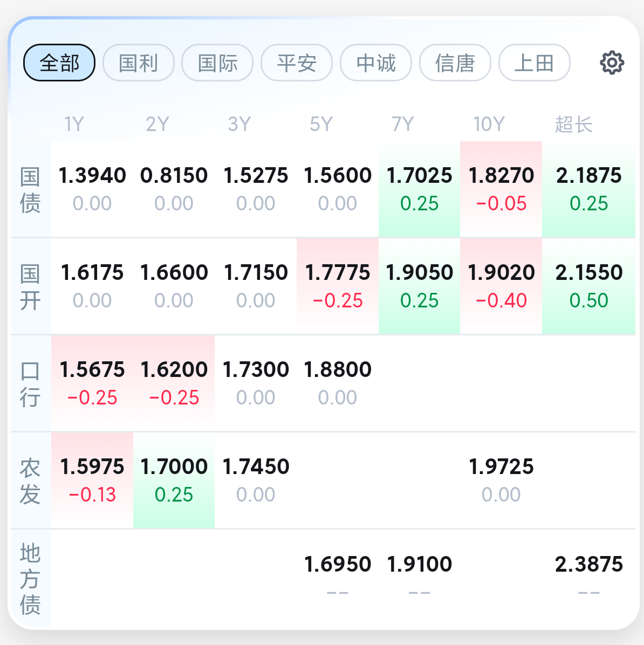Switch to the 国际 tab
This screenshot has height=645, width=644.
pyautogui.click(x=217, y=63)
